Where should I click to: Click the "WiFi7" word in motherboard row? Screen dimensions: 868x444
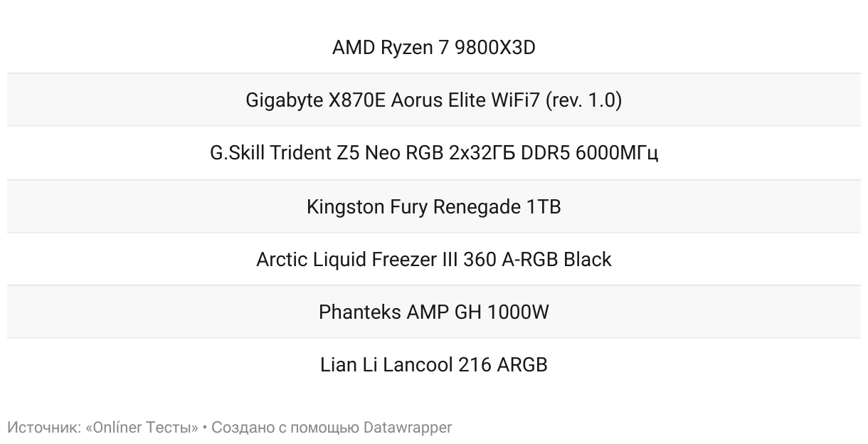click(516, 100)
